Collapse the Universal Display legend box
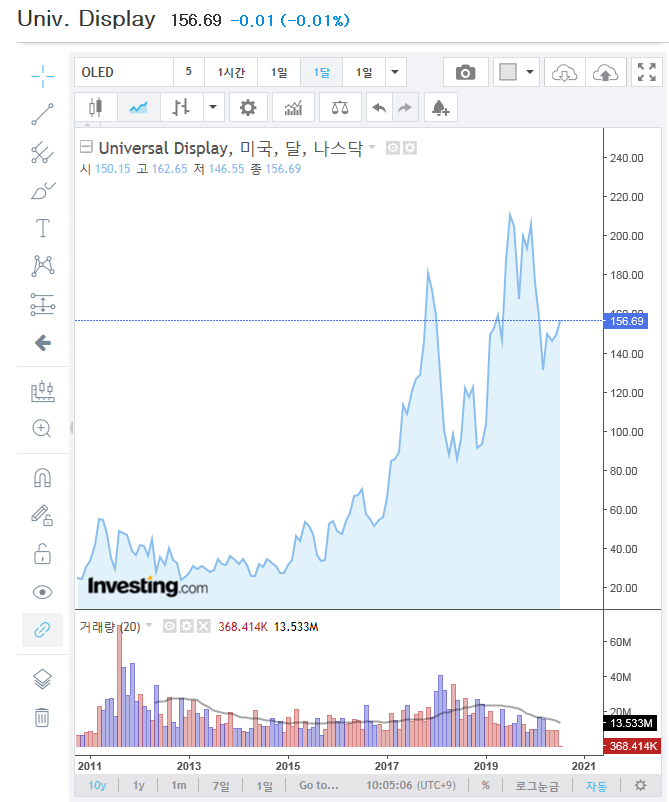This screenshot has height=802, width=669. (86, 147)
